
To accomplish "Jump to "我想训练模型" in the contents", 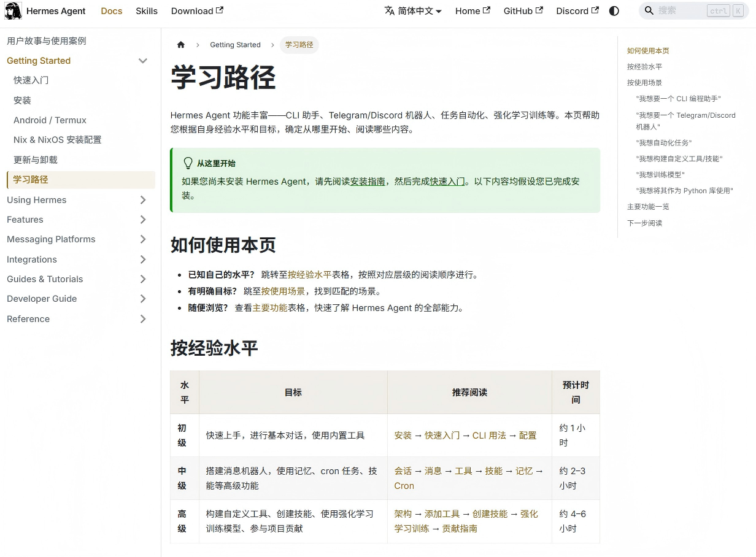I will 660,175.
